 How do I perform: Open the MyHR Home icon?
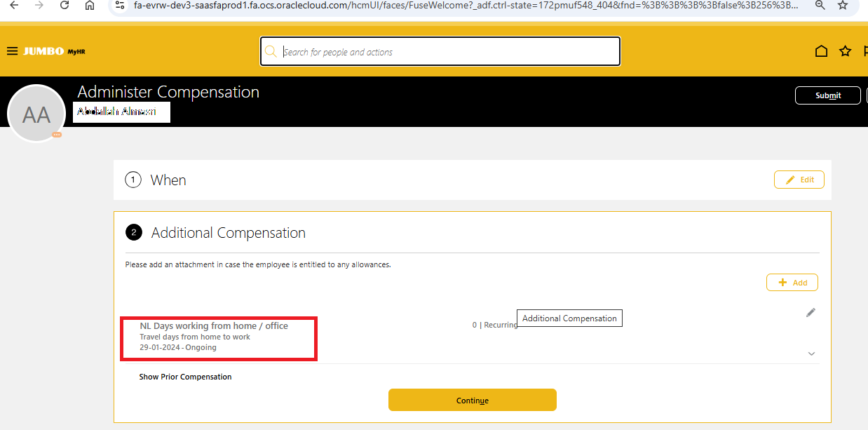tap(821, 51)
